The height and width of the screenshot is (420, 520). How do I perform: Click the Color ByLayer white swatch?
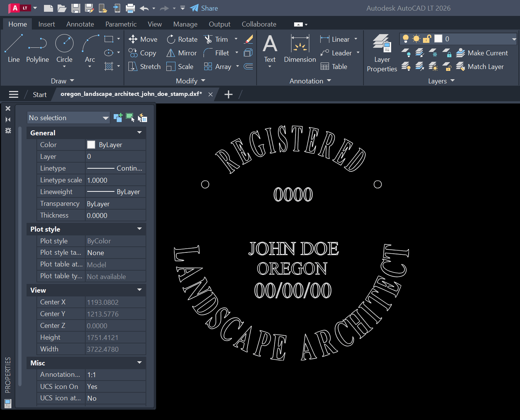pos(91,145)
